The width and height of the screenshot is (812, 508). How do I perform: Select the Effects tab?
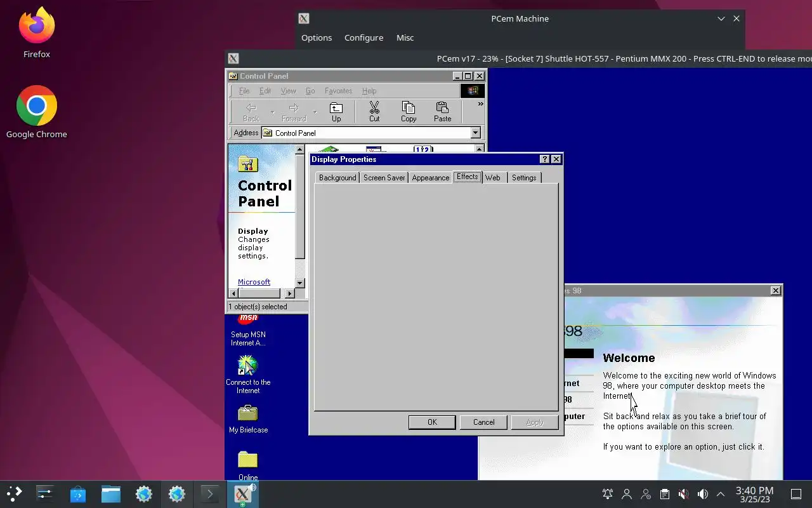pos(468,177)
